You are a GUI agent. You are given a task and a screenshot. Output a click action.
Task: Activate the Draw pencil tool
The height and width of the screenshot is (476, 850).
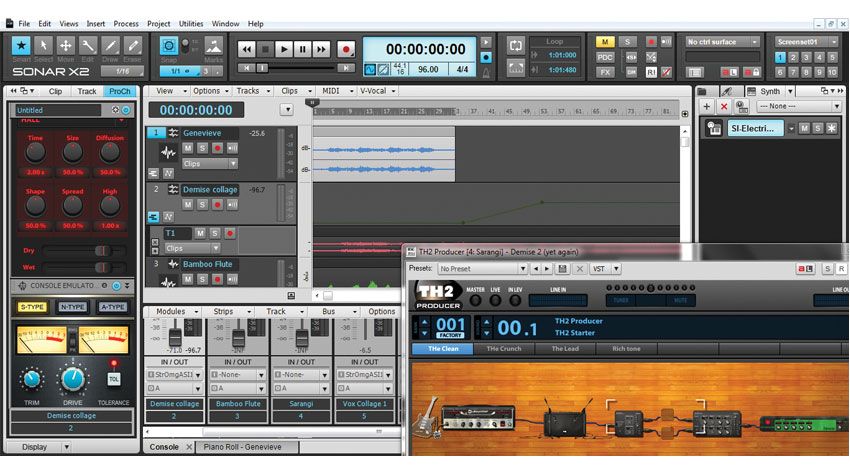[x=110, y=47]
